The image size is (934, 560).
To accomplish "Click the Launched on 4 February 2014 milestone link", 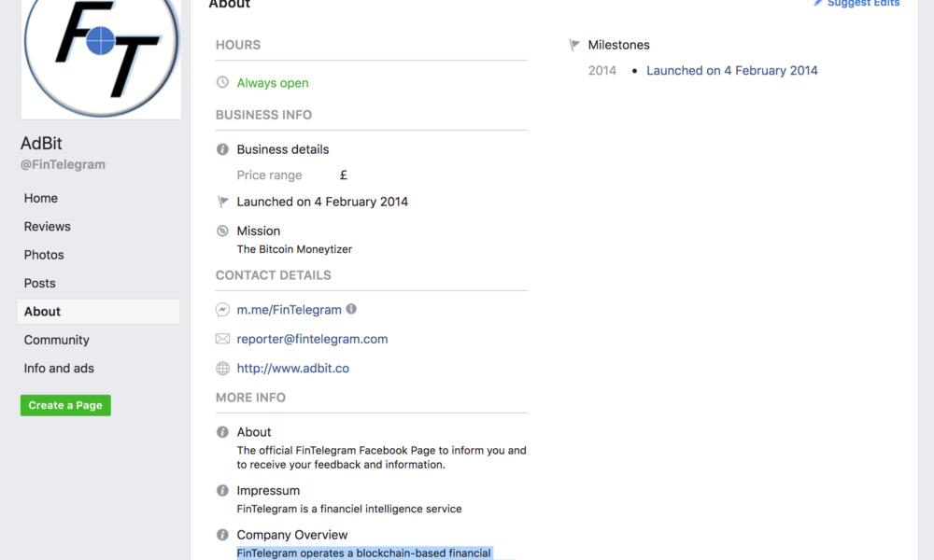I will click(x=731, y=71).
